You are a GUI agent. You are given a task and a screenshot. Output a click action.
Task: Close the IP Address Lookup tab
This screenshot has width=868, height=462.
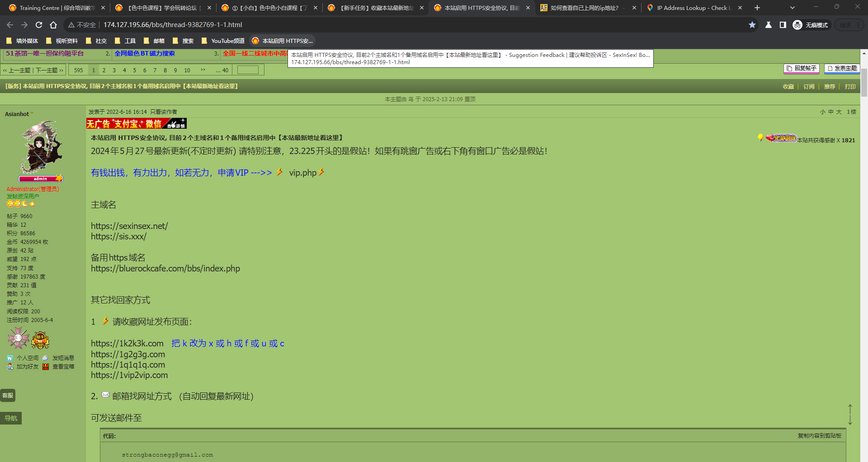[740, 8]
